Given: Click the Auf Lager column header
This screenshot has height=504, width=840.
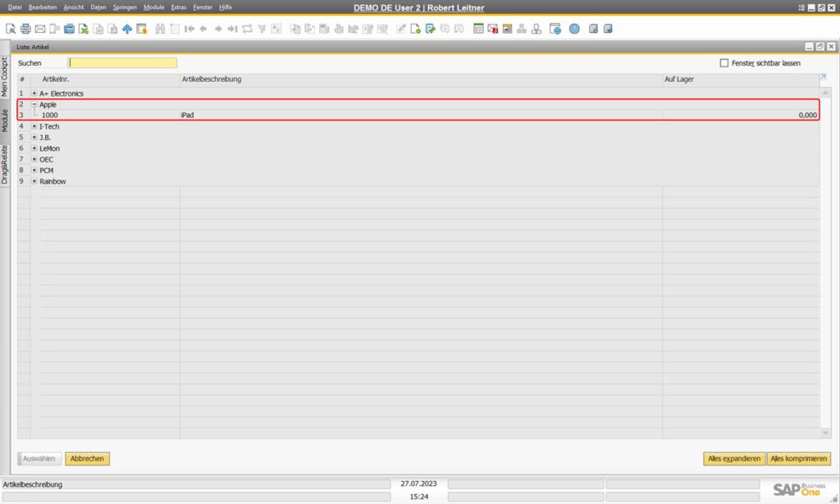Looking at the screenshot, I should point(679,79).
